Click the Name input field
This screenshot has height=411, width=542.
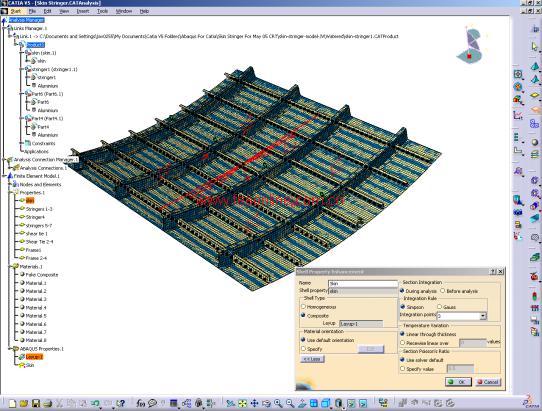[x=363, y=283]
